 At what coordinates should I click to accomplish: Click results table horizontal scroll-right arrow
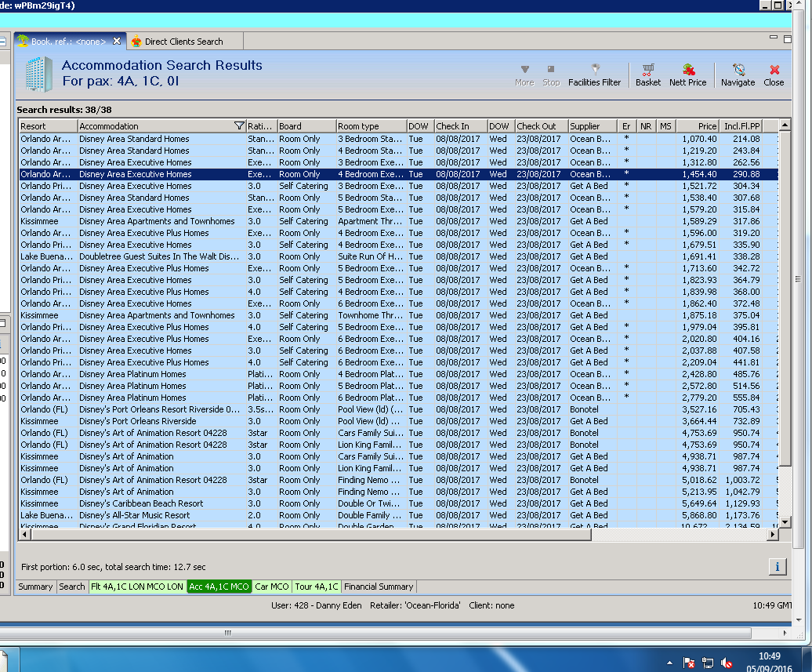coord(773,534)
